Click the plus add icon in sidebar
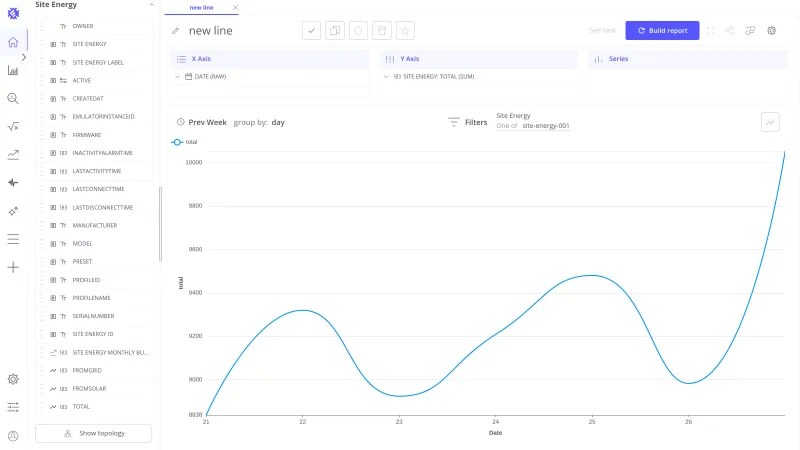This screenshot has height=450, width=800. [13, 267]
